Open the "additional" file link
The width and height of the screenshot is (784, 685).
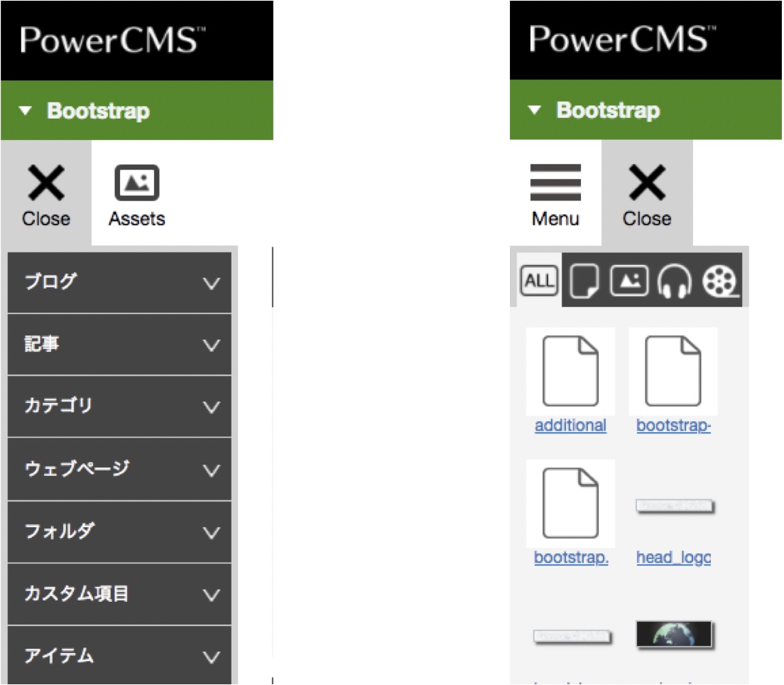pos(570,426)
